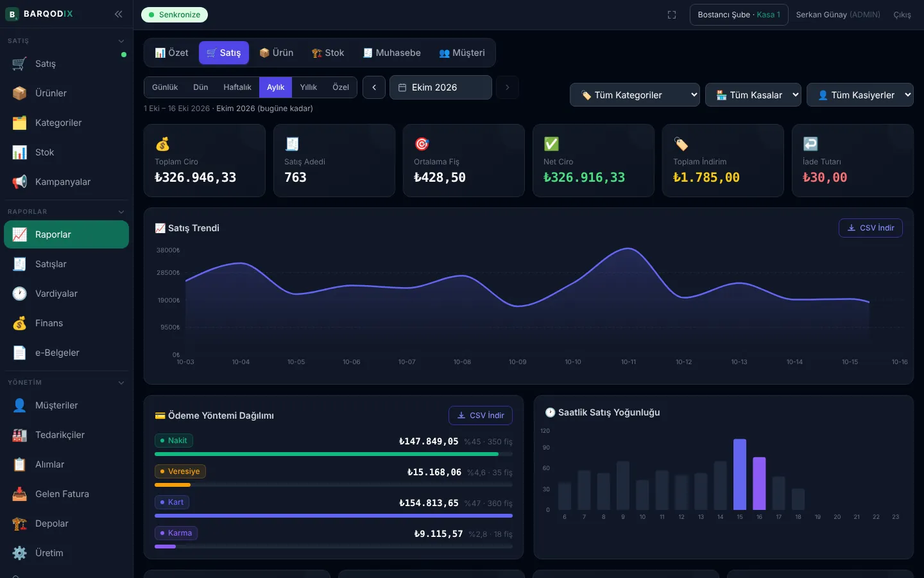Switch to the Ürün tab
The height and width of the screenshot is (578, 924).
[x=277, y=53]
